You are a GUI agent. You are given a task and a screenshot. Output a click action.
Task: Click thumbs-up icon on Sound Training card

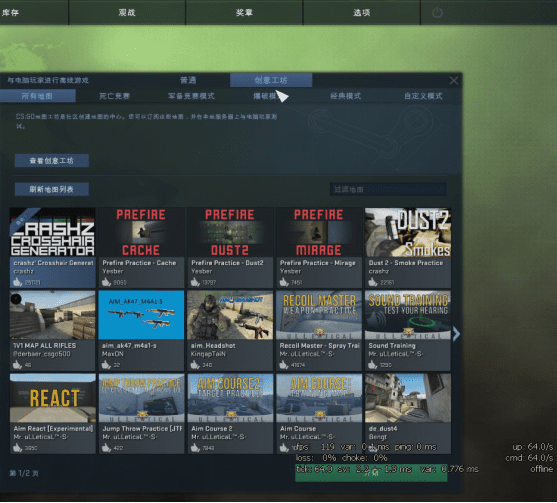[373, 365]
